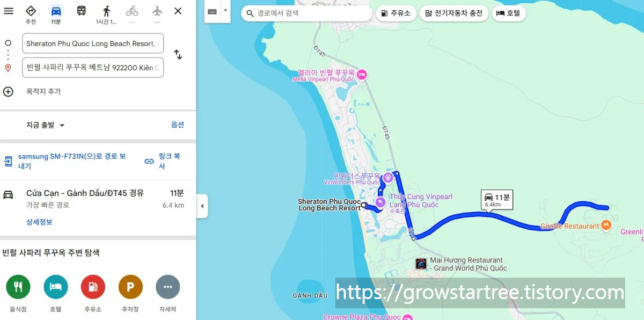The width and height of the screenshot is (644, 320).
Task: Click the Thủy Cung Vinpearl aquarium pin
Action: pos(380,202)
